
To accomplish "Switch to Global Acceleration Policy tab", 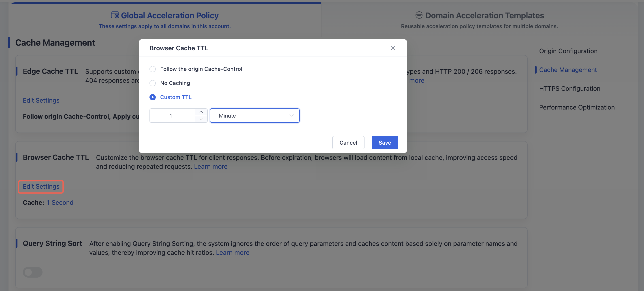I will (165, 20).
